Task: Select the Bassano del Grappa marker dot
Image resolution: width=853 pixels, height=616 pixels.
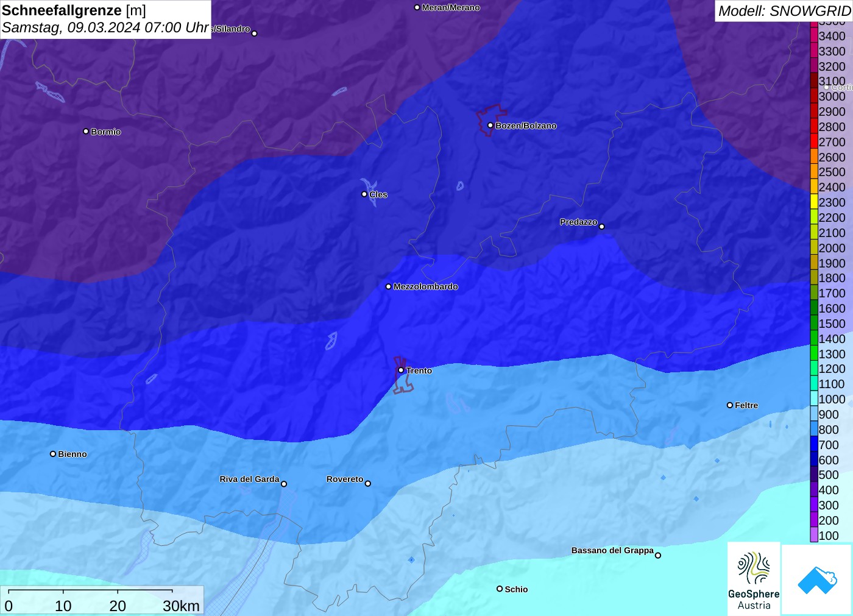Action: [x=658, y=555]
